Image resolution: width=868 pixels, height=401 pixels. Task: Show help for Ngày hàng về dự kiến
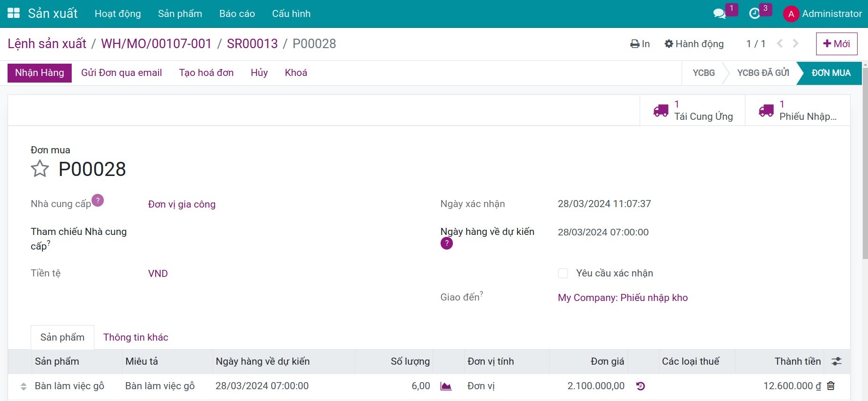tap(446, 243)
